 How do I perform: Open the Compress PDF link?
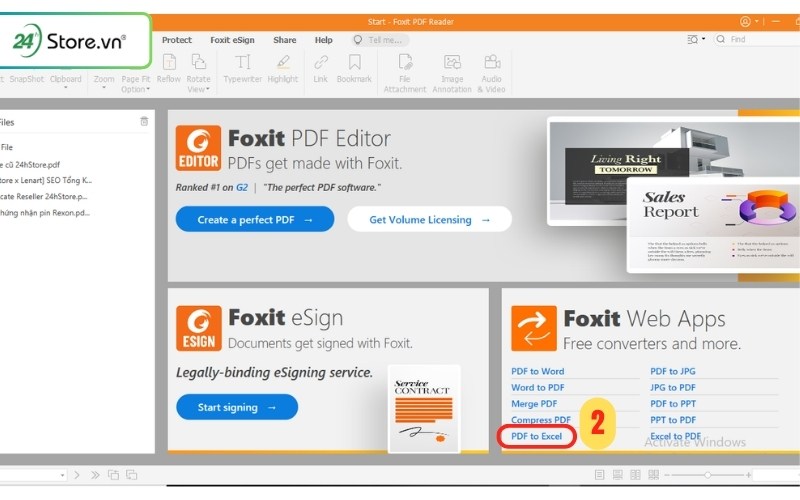540,419
